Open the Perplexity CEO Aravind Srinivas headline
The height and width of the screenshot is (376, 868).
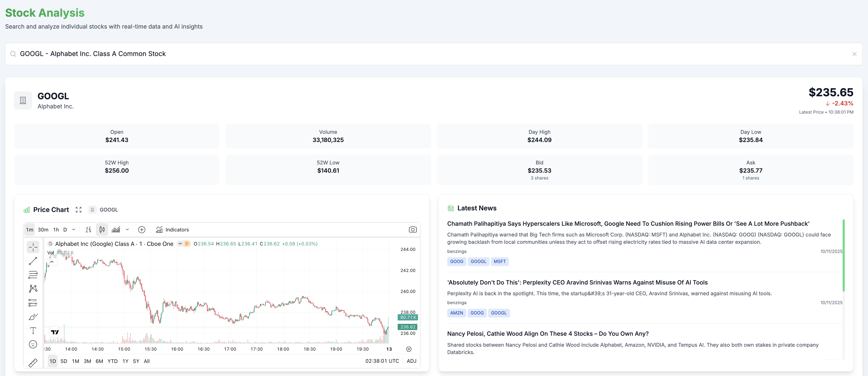click(577, 282)
